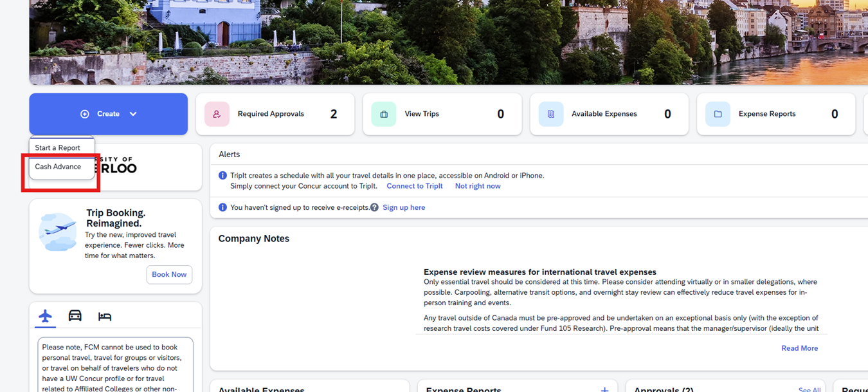This screenshot has width=868, height=392.
Task: Open the Expense Reports folder icon
Action: click(718, 114)
